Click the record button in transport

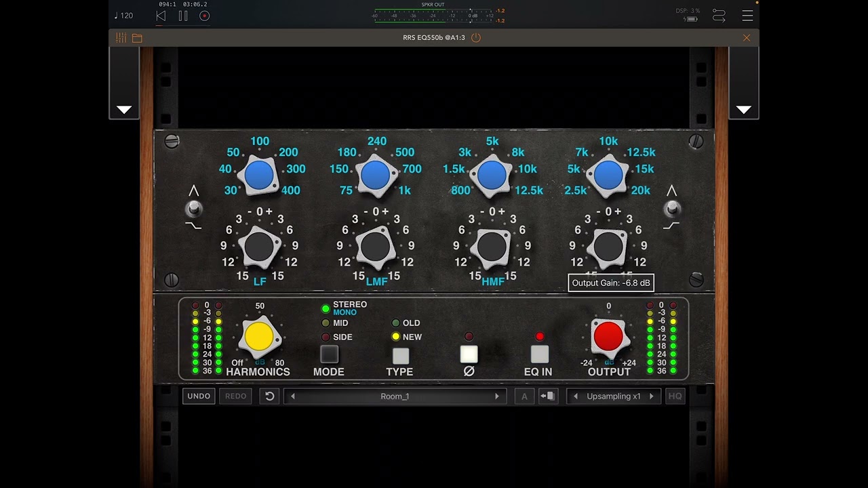point(205,16)
